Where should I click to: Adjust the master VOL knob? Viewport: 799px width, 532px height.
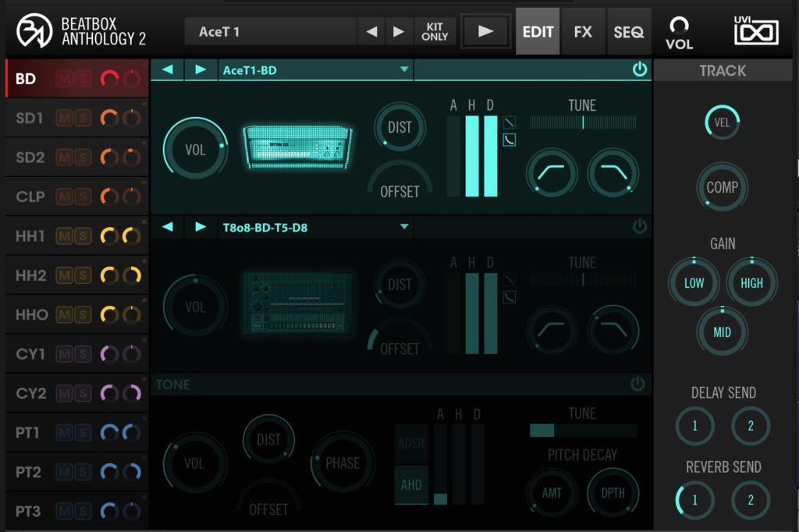[679, 24]
